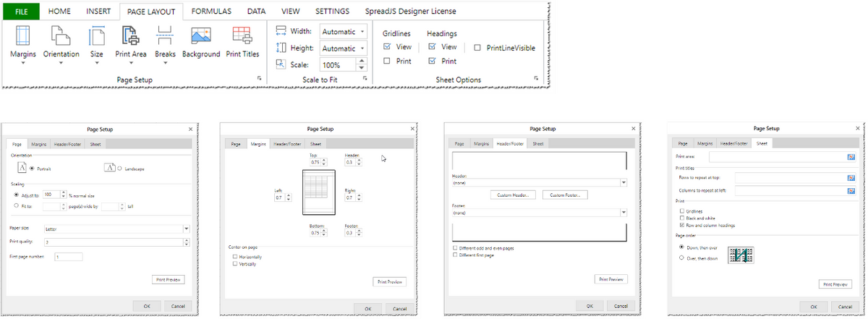Click the Print Titles ribbon button
The image size is (868, 319).
(x=242, y=42)
